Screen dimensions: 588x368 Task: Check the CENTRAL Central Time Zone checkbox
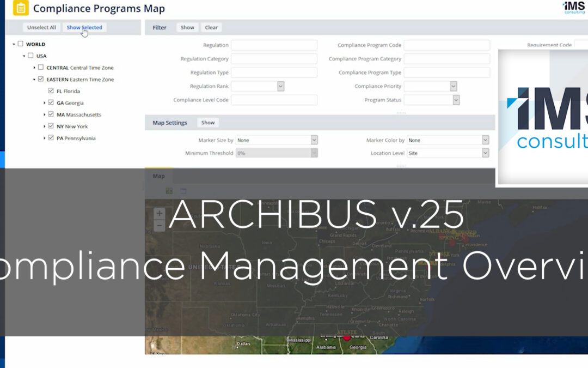click(41, 67)
